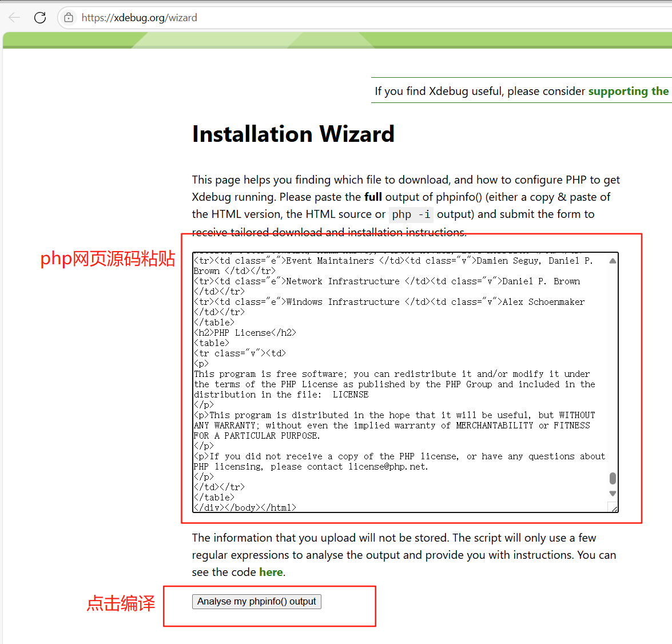Click the bold 'full' word
The image size is (672, 644).
[373, 197]
